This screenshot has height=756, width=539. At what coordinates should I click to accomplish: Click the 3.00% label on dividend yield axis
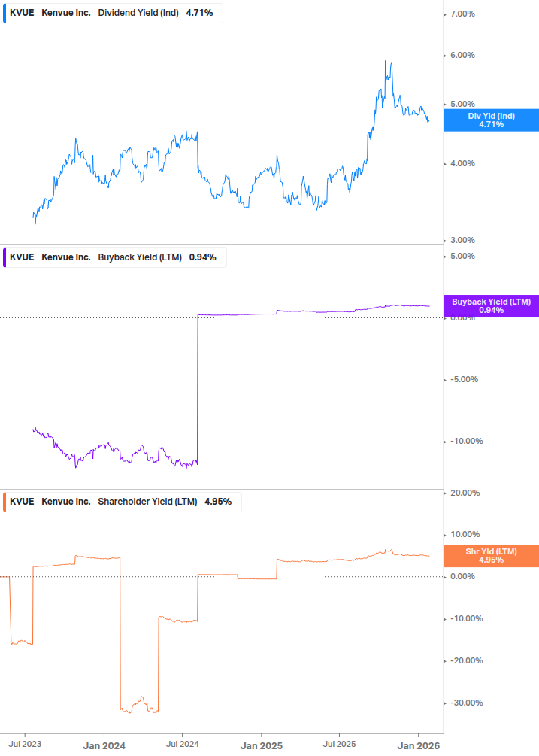tap(462, 240)
